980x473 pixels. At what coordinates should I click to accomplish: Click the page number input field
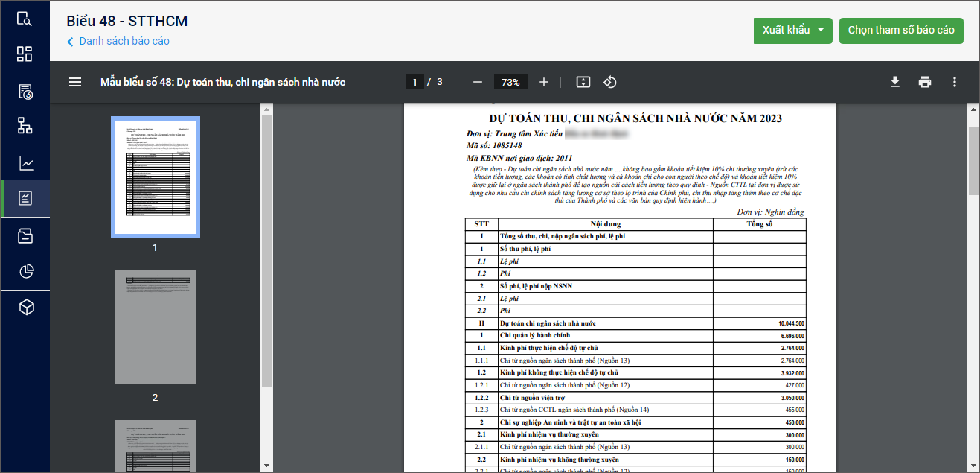(415, 82)
